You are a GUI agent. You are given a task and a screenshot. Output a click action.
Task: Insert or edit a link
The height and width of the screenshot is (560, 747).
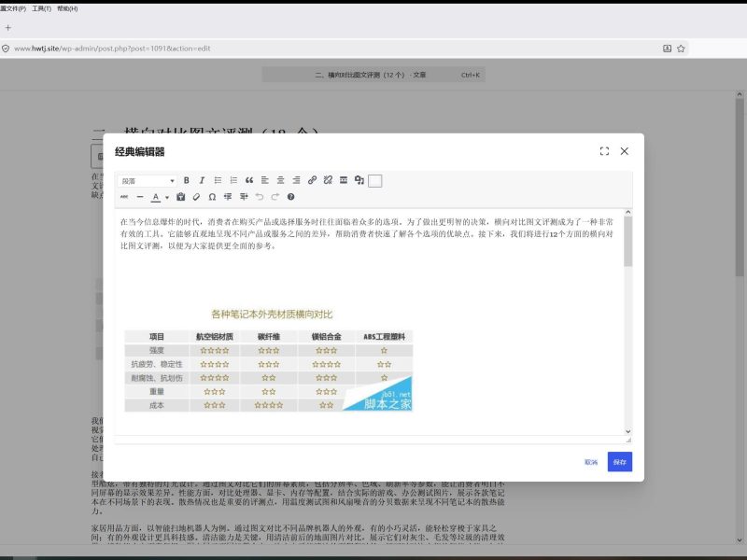[x=312, y=180]
